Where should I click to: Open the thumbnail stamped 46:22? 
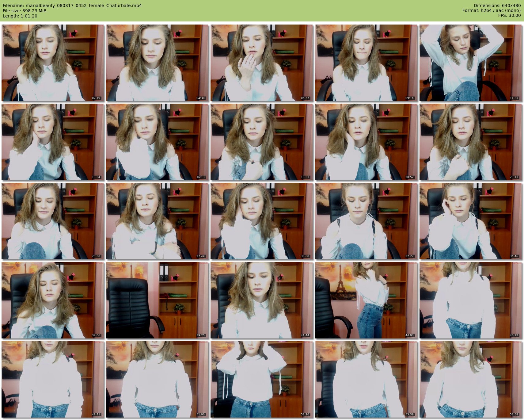point(471,300)
